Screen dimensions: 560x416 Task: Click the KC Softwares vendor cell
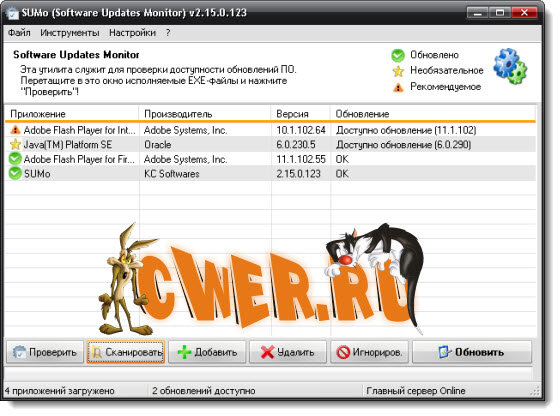point(171,174)
